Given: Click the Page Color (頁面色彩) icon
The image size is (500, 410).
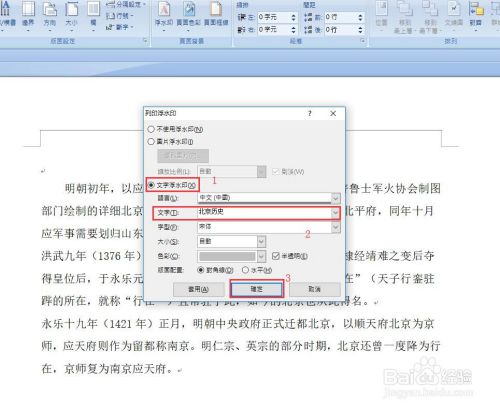Looking at the screenshot, I should click(x=188, y=15).
